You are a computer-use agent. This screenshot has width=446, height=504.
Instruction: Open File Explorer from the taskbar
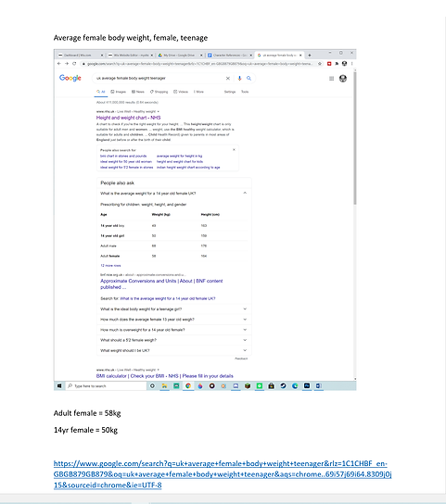tap(164, 385)
